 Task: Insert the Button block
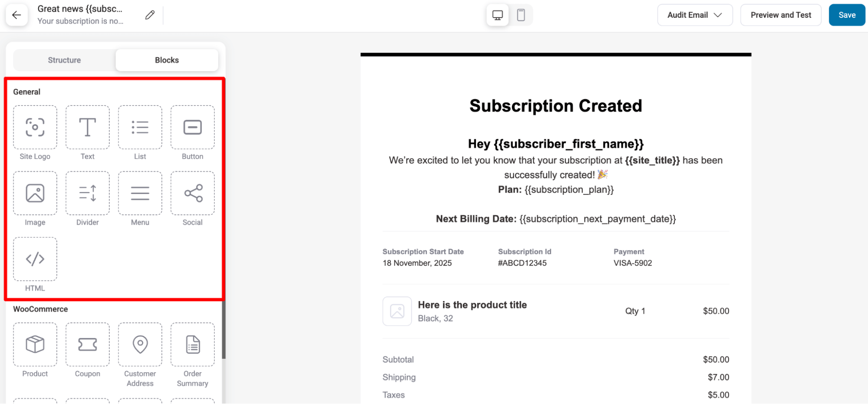click(x=192, y=128)
